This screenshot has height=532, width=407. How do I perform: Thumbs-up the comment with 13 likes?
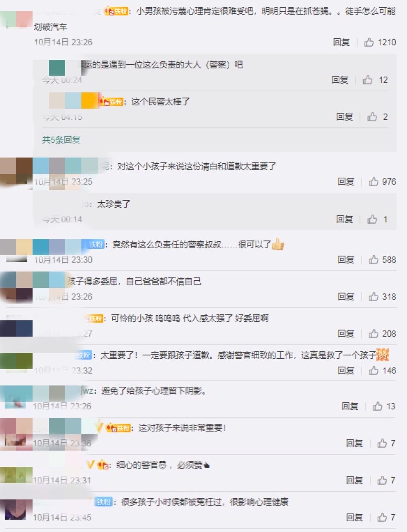click(x=377, y=406)
